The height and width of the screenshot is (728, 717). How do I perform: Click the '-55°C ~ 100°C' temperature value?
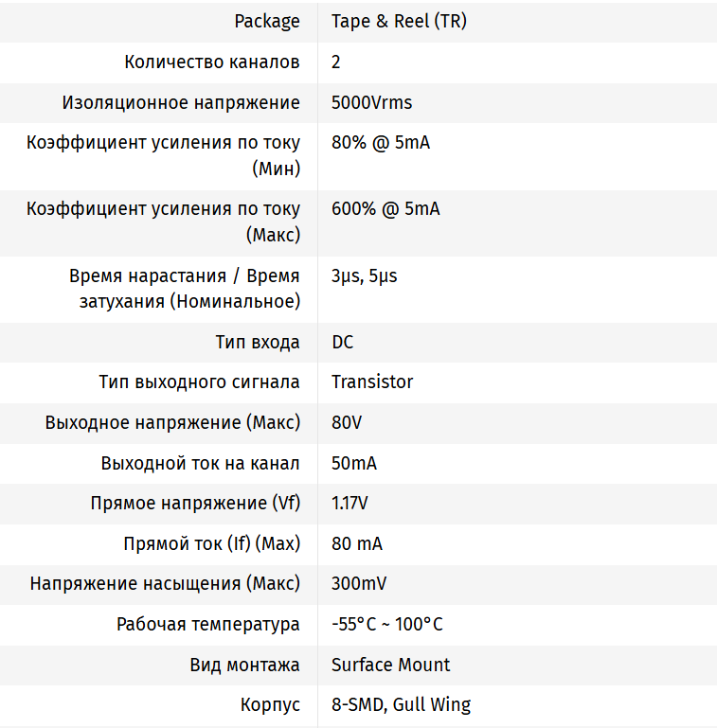point(386,625)
